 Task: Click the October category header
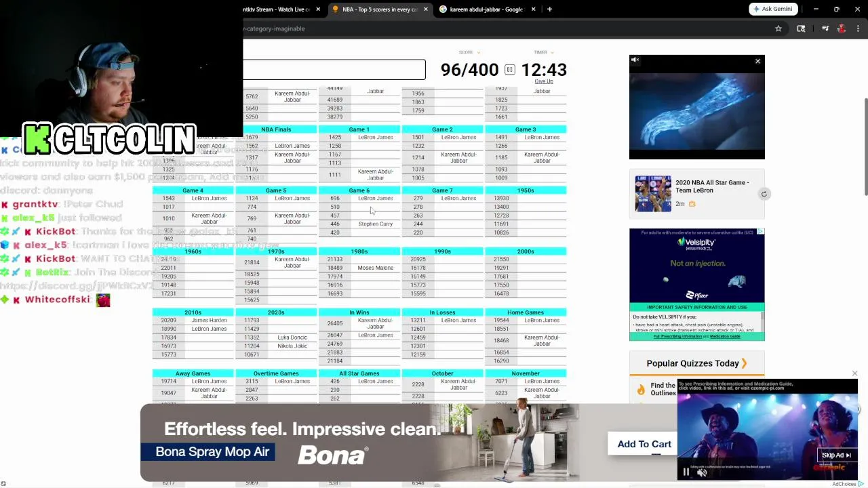pyautogui.click(x=442, y=373)
